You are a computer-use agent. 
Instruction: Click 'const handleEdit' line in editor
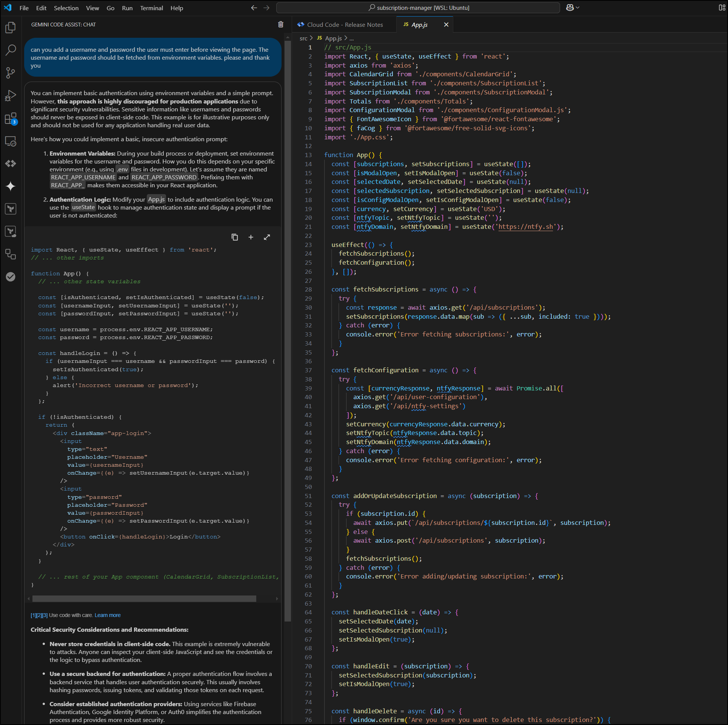pos(401,666)
